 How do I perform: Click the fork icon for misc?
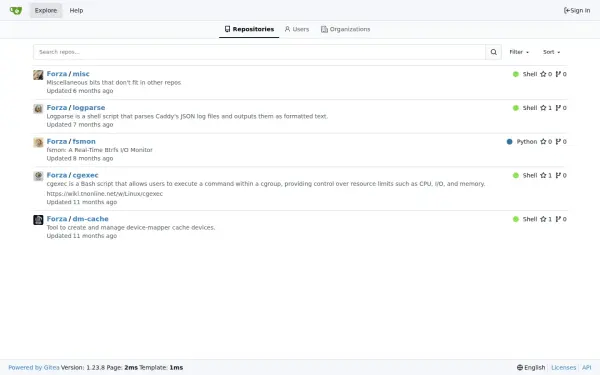tap(558, 74)
